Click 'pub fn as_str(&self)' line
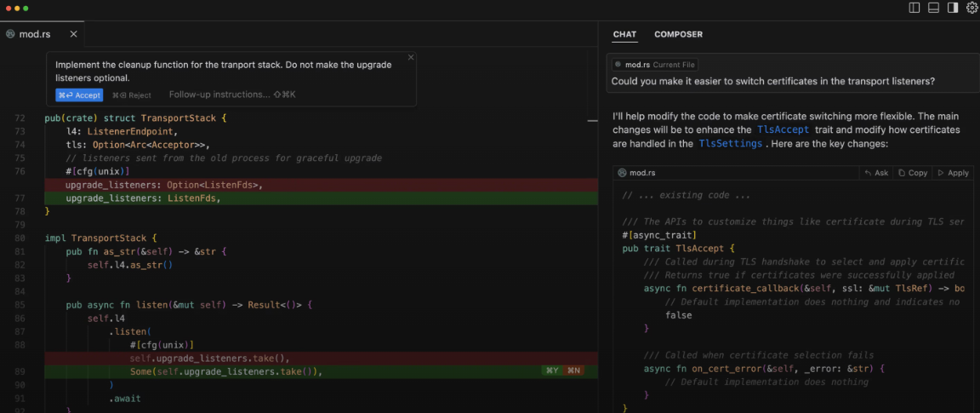This screenshot has width=980, height=413. point(145,251)
